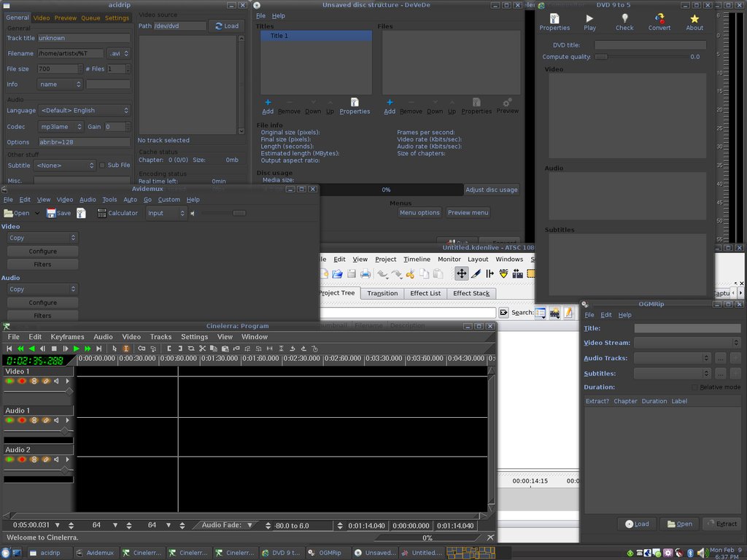The width and height of the screenshot is (747, 560).
Task: Toggle the record arm button on Video 1 track
Action: pos(22,381)
